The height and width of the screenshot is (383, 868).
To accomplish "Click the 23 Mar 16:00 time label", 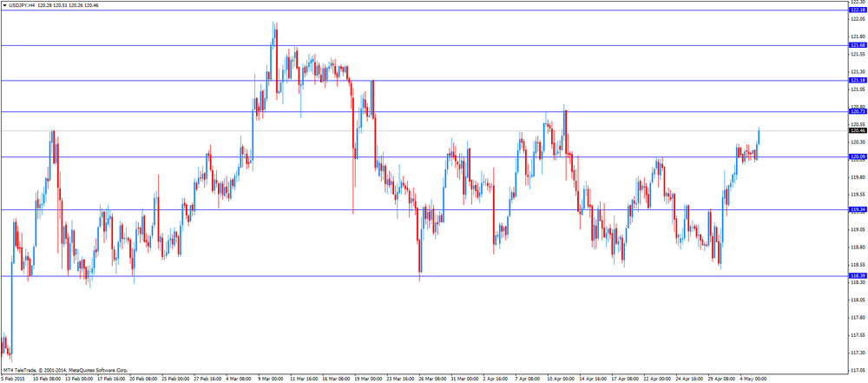I will coord(400,380).
